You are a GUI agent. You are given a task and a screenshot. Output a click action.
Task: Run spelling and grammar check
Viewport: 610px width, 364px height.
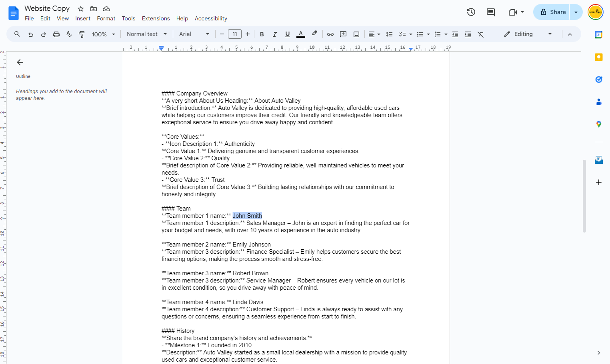(x=69, y=34)
